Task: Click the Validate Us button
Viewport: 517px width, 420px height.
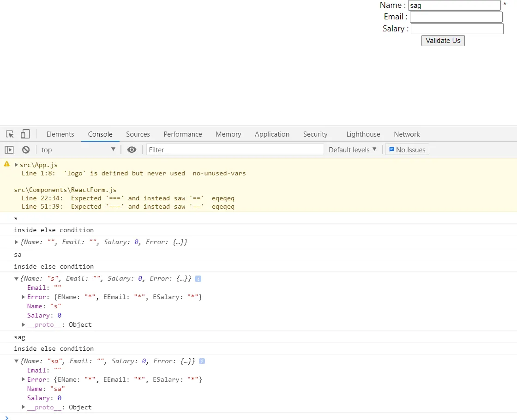Action: click(443, 41)
